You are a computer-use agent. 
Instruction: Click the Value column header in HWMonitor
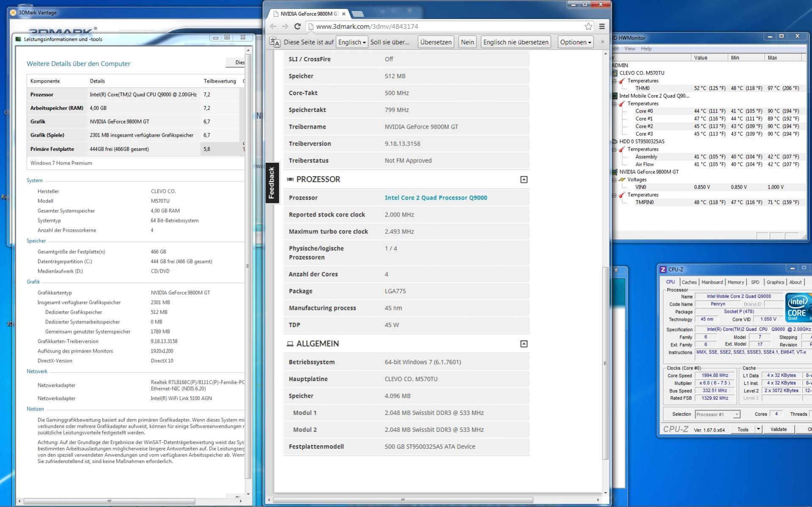click(710, 58)
